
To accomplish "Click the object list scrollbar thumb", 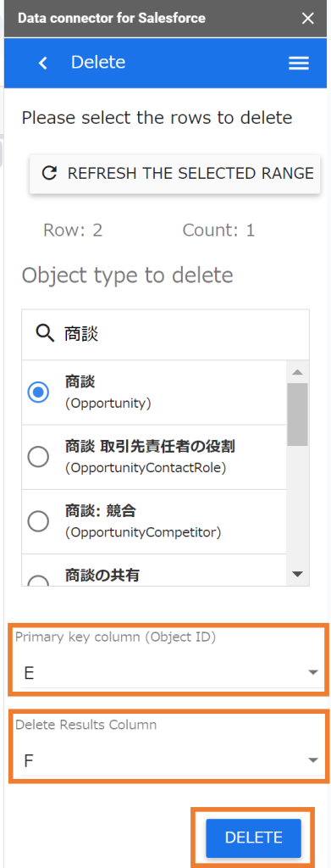I will [298, 414].
